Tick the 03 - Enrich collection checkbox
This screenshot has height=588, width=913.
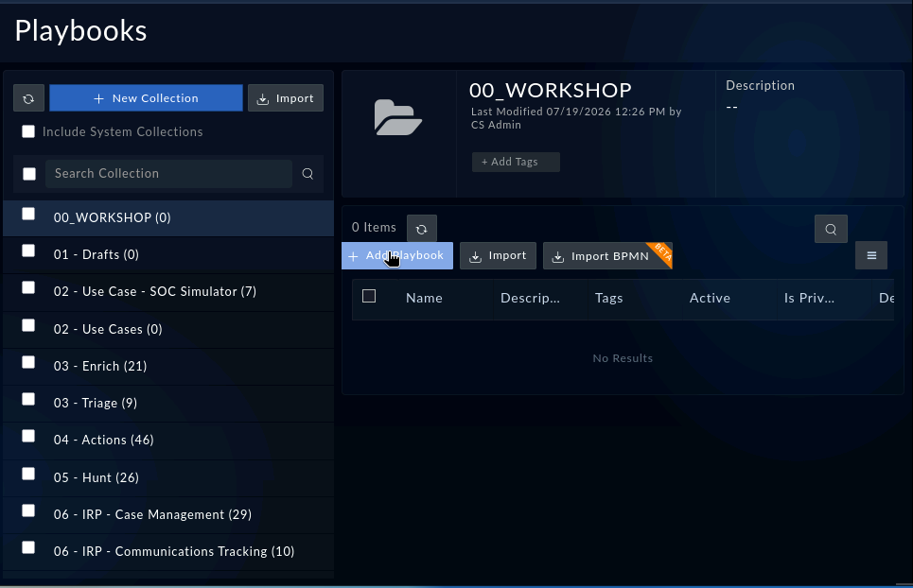[x=28, y=362]
